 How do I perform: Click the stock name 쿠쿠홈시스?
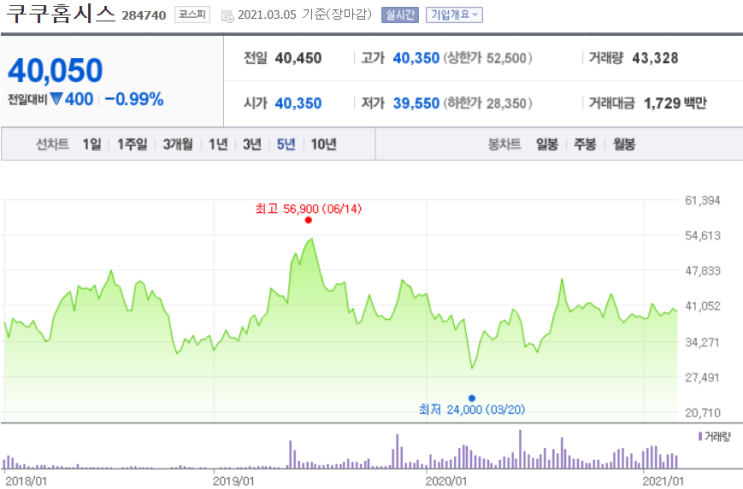point(61,13)
